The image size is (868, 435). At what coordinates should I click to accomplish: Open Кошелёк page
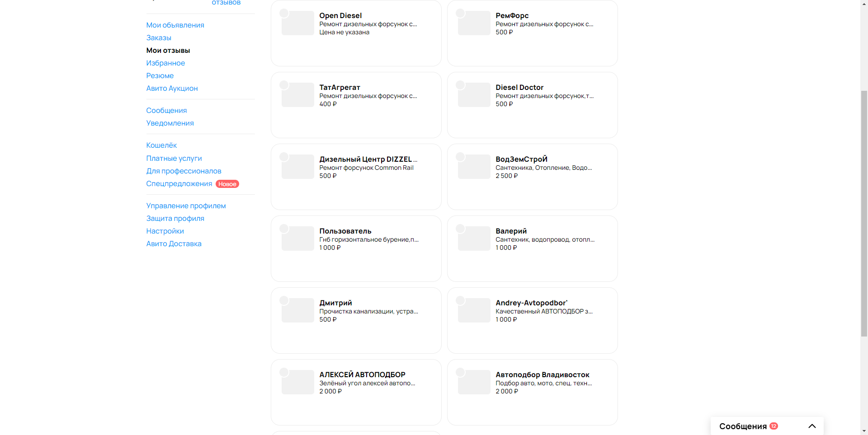click(x=161, y=145)
